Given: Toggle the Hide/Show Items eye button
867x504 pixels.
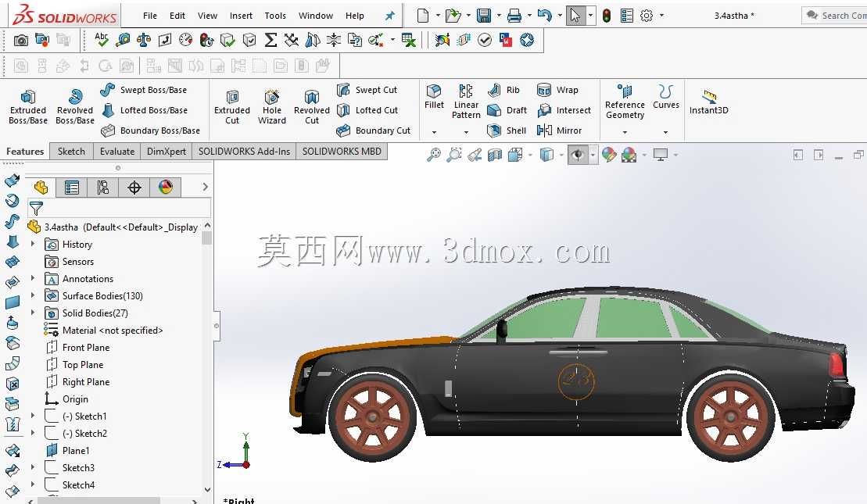Looking at the screenshot, I should point(578,155).
